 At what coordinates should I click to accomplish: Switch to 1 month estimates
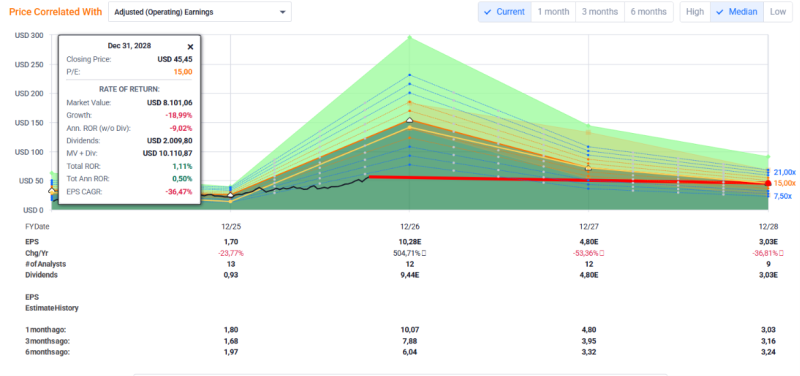click(553, 12)
